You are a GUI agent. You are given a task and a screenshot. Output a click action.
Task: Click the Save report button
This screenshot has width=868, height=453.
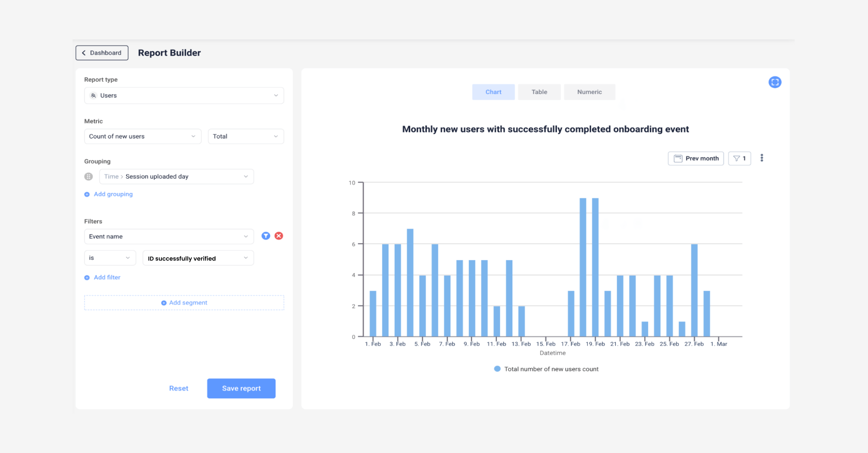241,388
